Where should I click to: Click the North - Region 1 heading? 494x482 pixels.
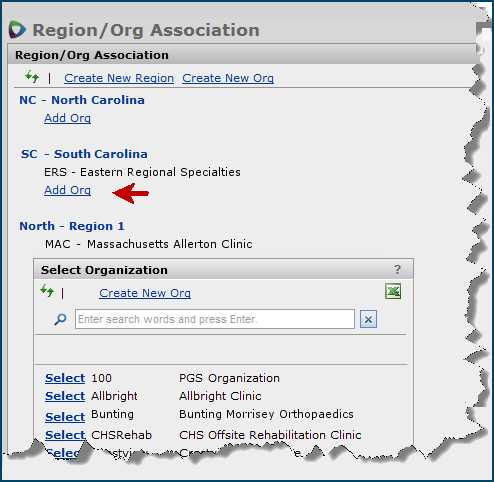click(x=72, y=226)
